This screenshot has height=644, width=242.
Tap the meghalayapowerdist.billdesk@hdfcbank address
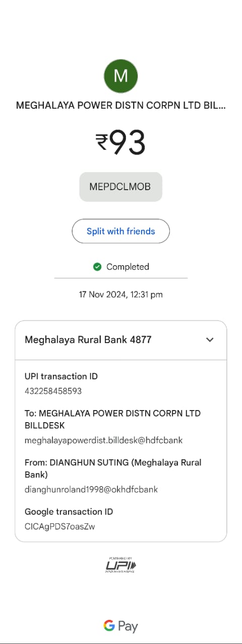click(x=104, y=440)
